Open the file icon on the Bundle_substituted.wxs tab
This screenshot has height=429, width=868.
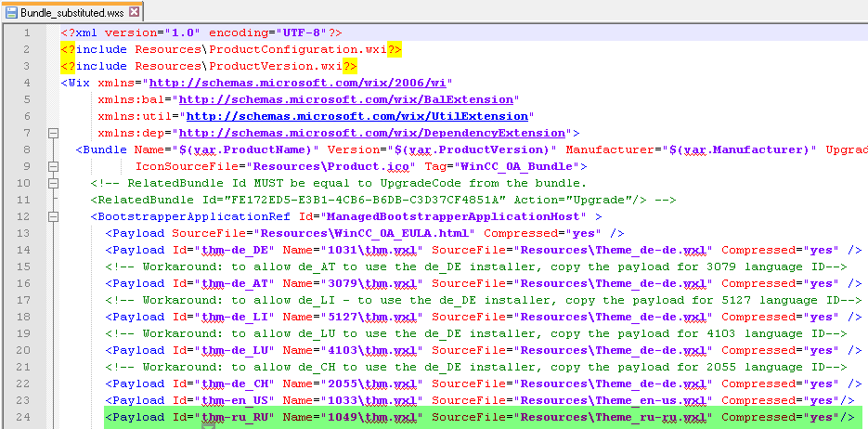pyautogui.click(x=12, y=12)
